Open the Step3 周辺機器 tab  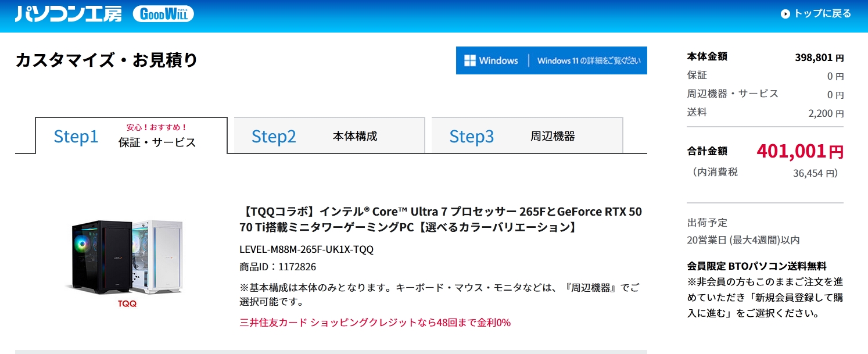[x=526, y=136]
